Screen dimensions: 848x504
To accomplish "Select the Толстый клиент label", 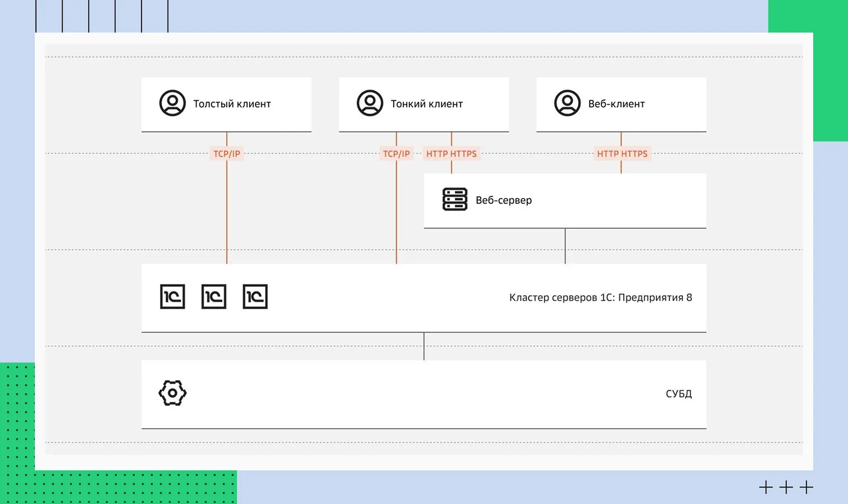I will (232, 104).
